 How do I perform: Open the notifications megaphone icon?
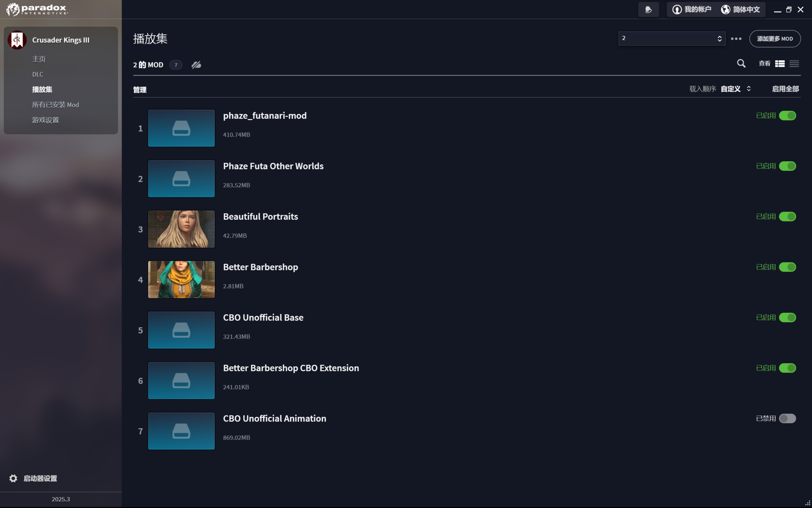tap(648, 9)
